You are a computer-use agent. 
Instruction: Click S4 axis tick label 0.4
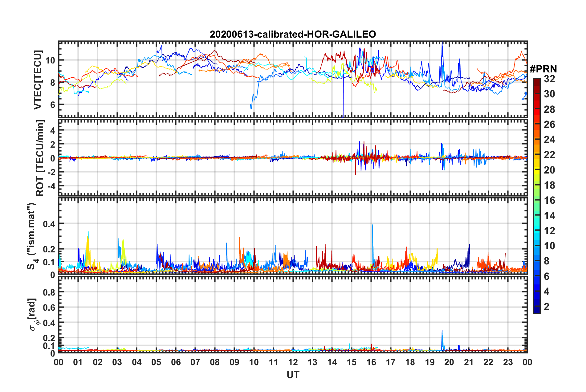49,224
